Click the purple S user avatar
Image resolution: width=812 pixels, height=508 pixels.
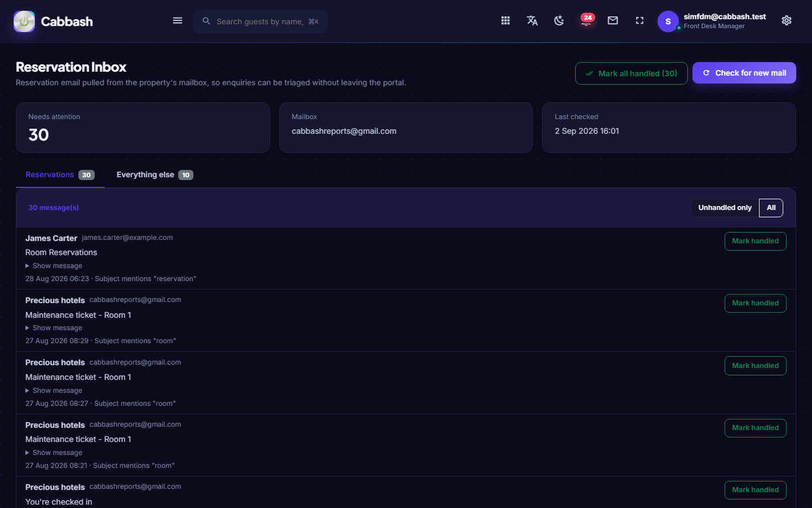click(x=668, y=21)
